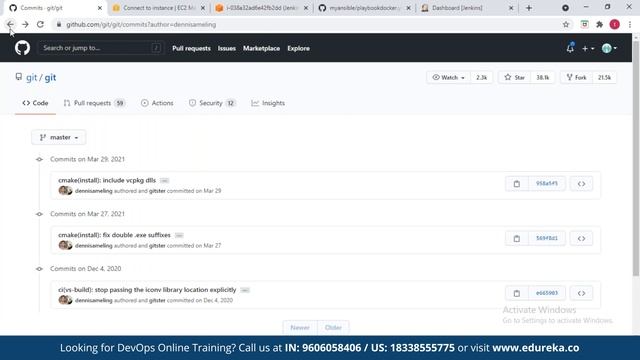View the 38.1k stargazers count
The width and height of the screenshot is (640, 360).
542,78
